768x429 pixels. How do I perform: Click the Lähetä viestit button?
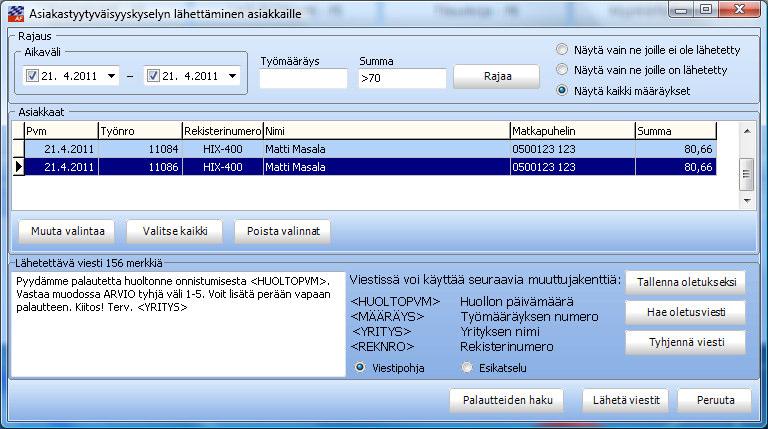(x=626, y=400)
